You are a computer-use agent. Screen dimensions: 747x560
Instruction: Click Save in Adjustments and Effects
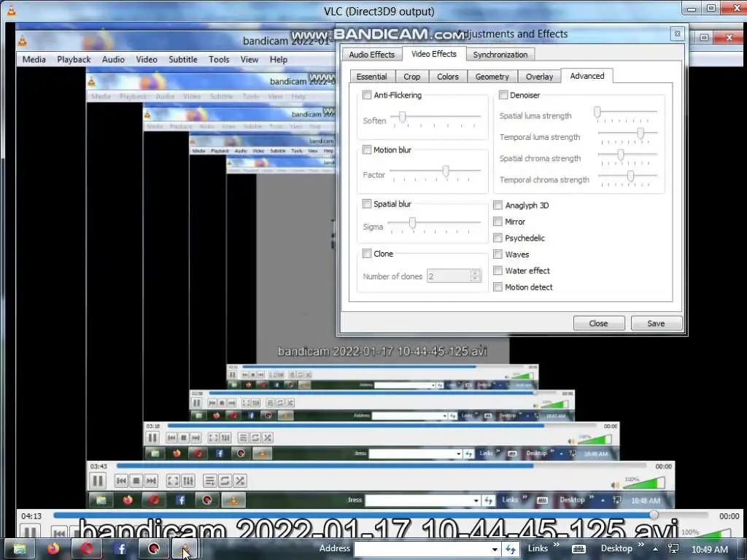pyautogui.click(x=656, y=323)
